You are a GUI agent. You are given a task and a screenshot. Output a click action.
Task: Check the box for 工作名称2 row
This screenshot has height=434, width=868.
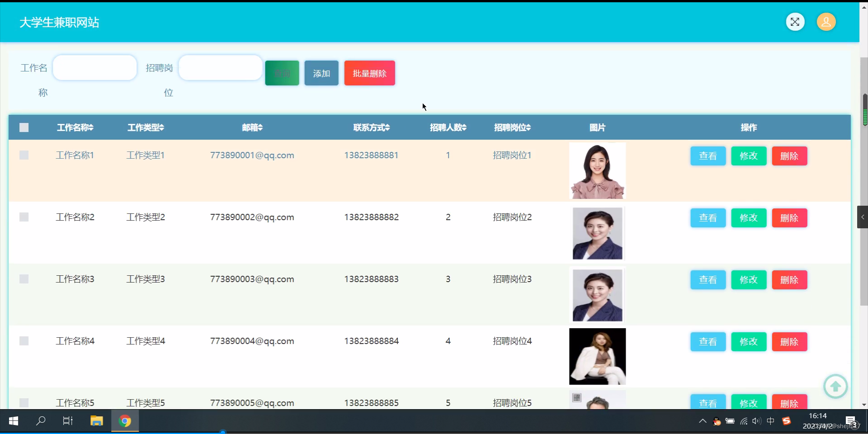[x=24, y=217]
